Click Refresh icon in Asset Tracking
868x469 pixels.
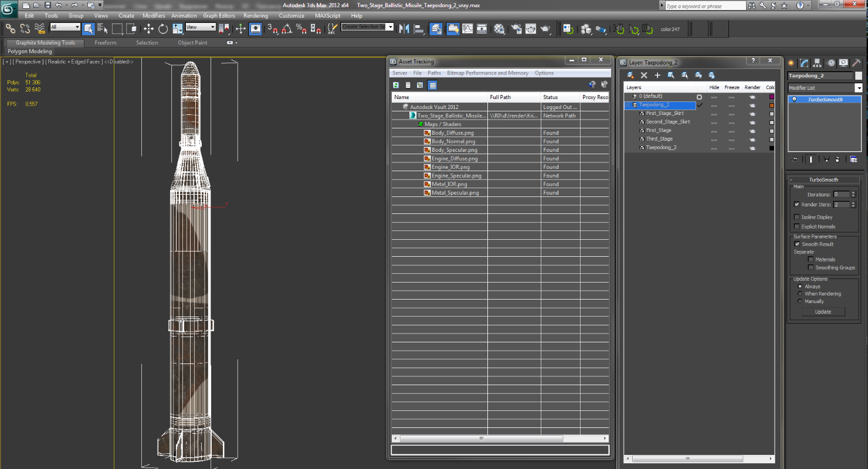[396, 85]
